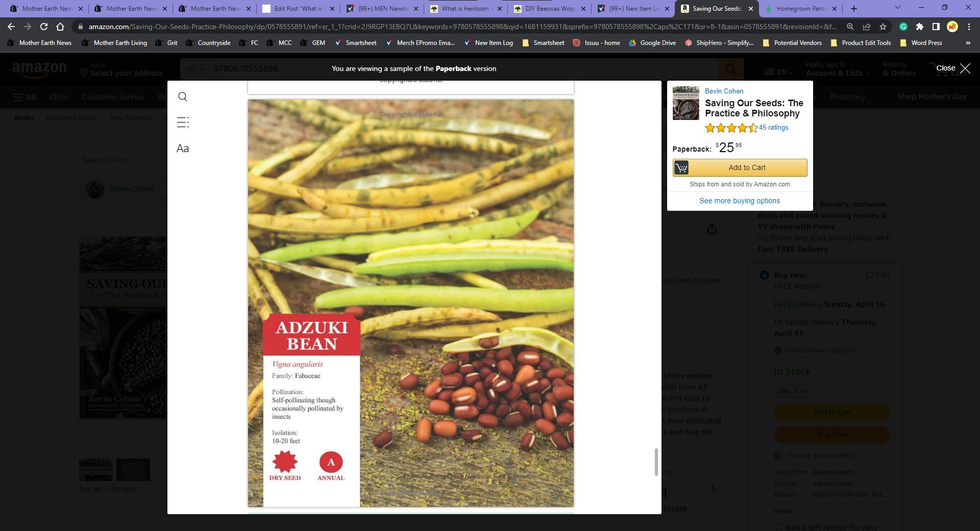Open a new browser tab
The image size is (980, 531).
coord(853,9)
